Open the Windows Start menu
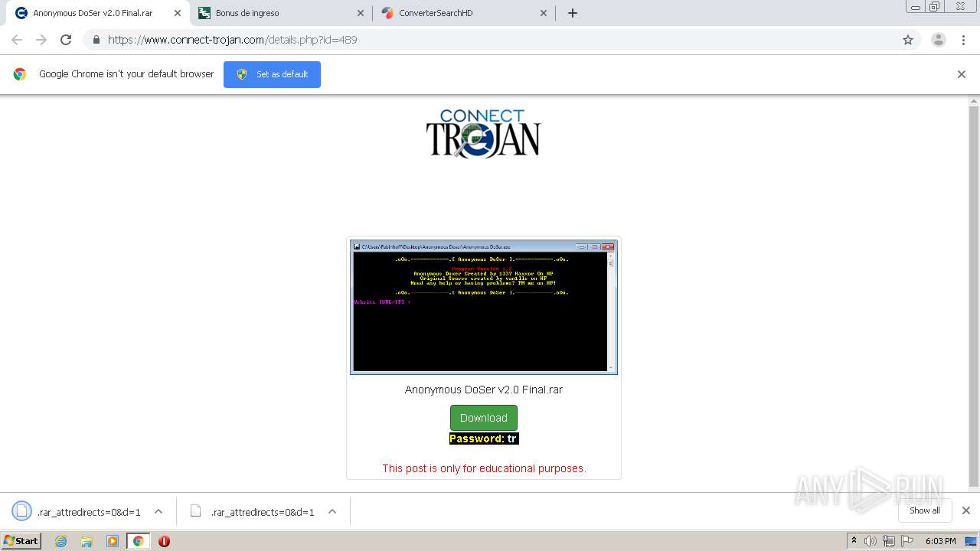Viewport: 980px width, 551px height. [x=21, y=540]
